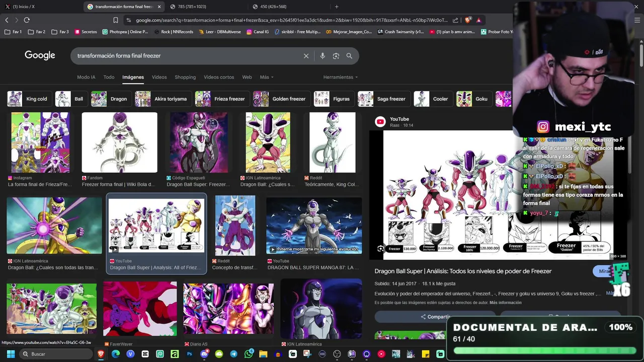Open WhatsApp from the taskbar
Screen dimensions: 644x362
[x=249, y=354]
